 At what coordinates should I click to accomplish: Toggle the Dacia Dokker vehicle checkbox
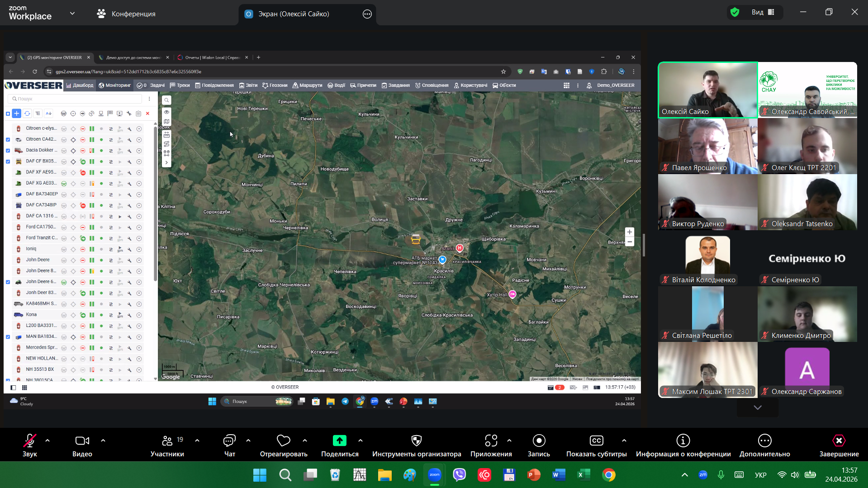tap(8, 151)
